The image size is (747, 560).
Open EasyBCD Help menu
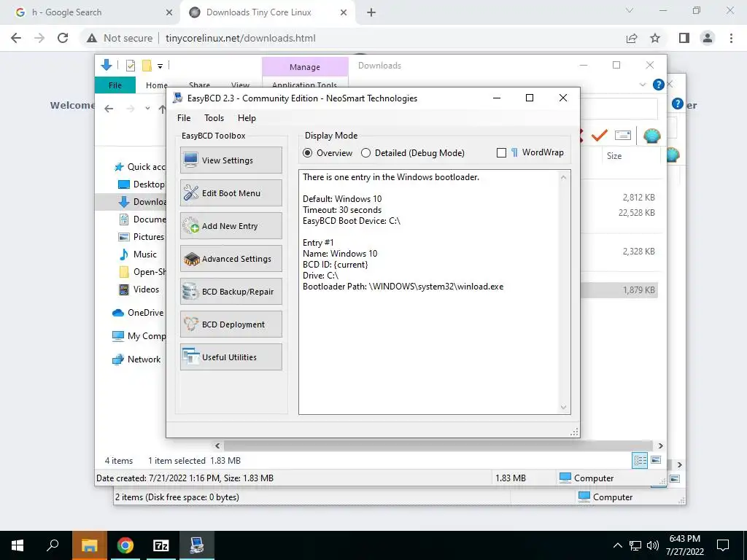point(247,118)
